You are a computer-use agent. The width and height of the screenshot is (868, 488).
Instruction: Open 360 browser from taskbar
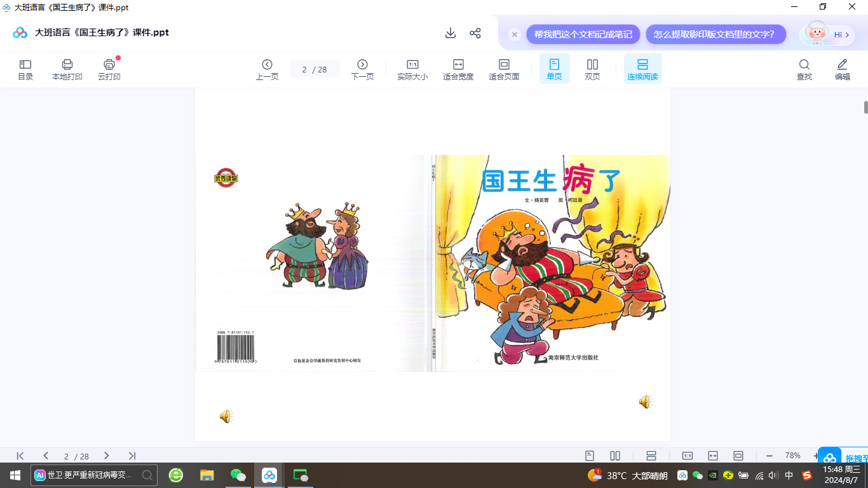click(x=175, y=475)
